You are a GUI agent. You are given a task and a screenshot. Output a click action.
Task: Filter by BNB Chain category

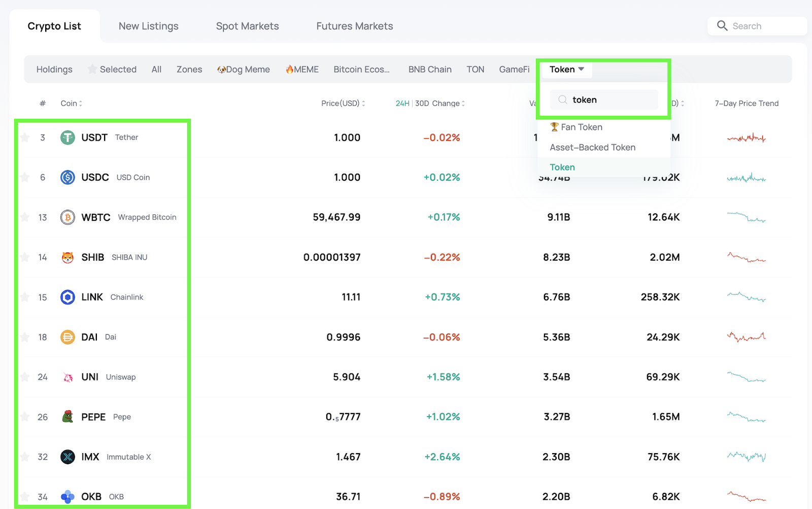pyautogui.click(x=430, y=69)
